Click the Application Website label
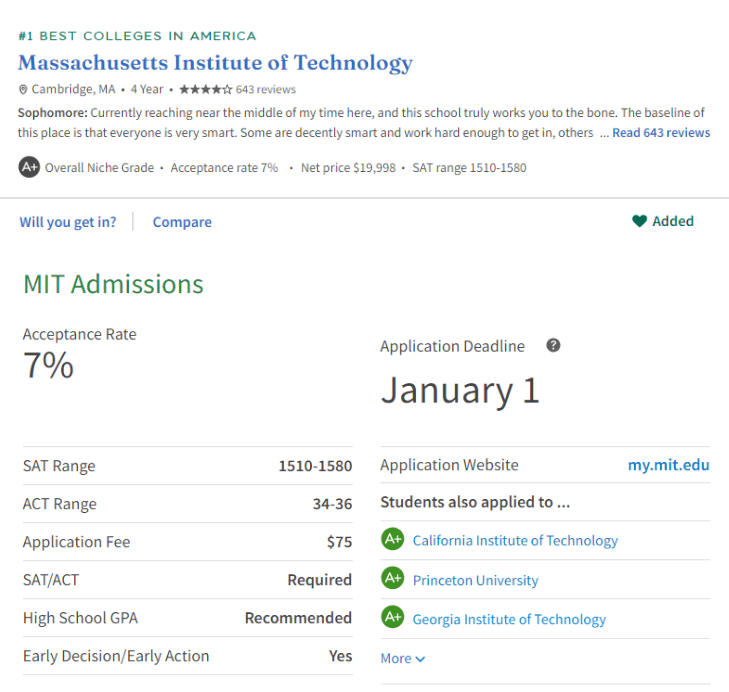729x692 pixels. 449,465
